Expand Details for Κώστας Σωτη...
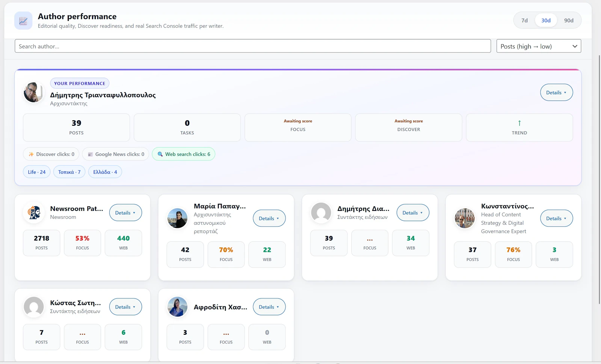This screenshot has width=601, height=364. pos(125,307)
